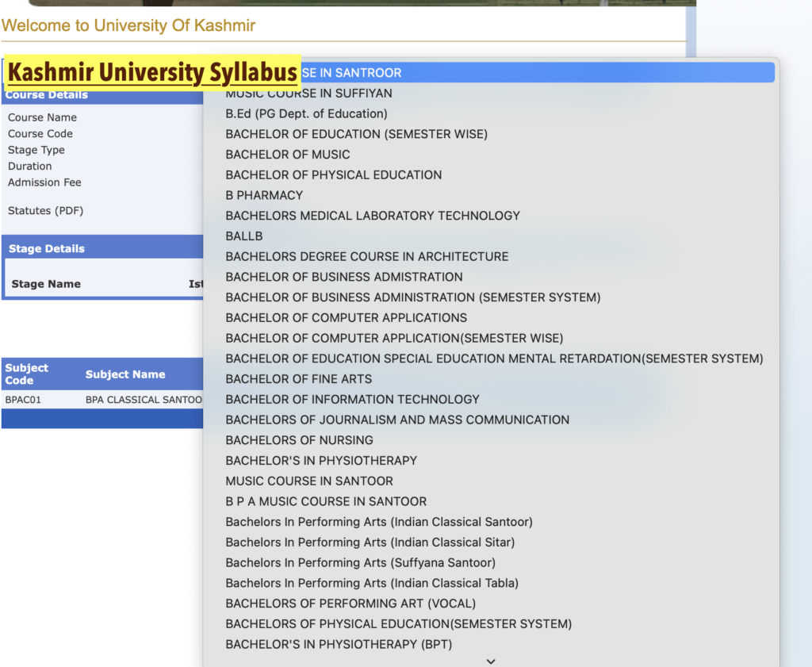
Task: Select BACHELORS OF PHYSICAL EDUCATION(SEMESTER SYSTEM)
Action: click(490, 623)
